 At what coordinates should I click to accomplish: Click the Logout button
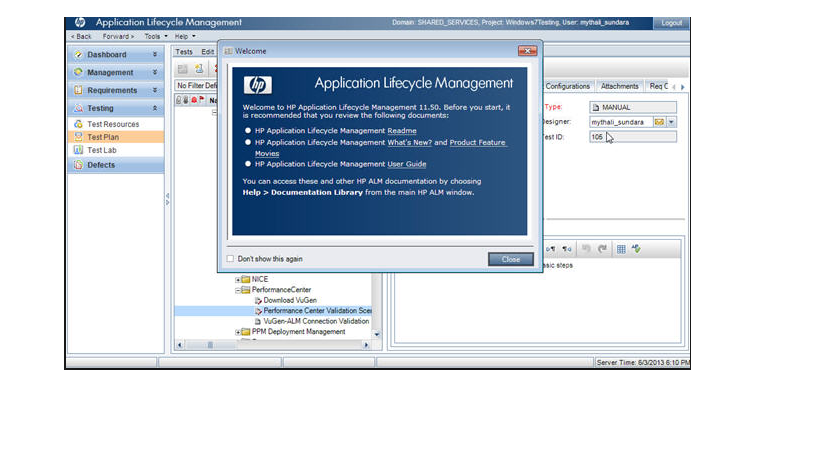(x=671, y=23)
